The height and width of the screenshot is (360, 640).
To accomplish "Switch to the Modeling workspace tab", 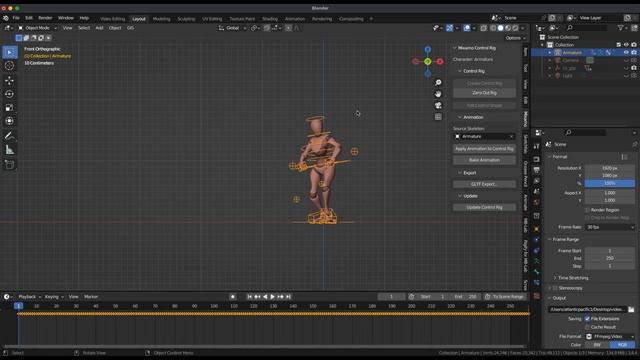I will point(161,19).
